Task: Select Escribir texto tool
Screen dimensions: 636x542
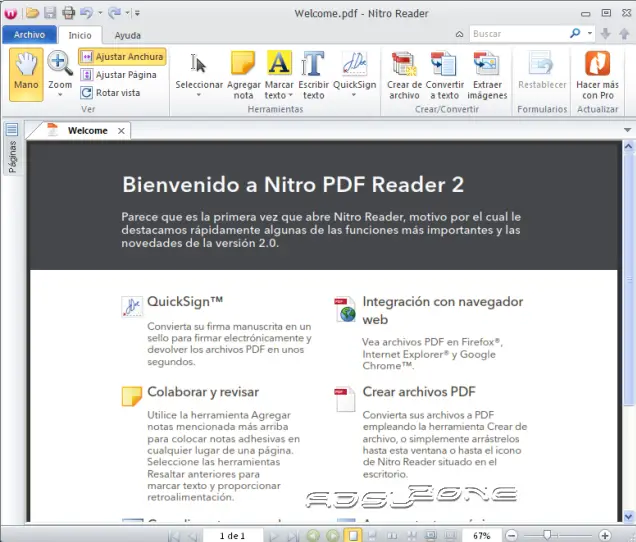Action: (314, 75)
